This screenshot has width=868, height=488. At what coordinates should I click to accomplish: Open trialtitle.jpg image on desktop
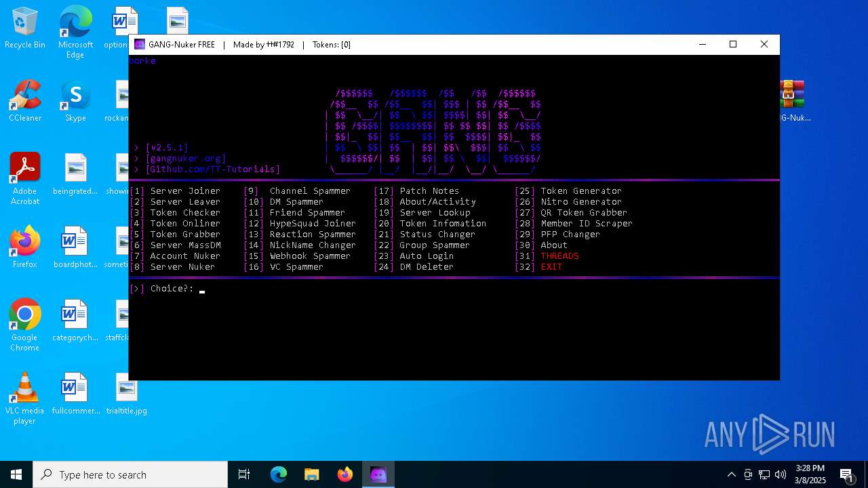(x=126, y=394)
